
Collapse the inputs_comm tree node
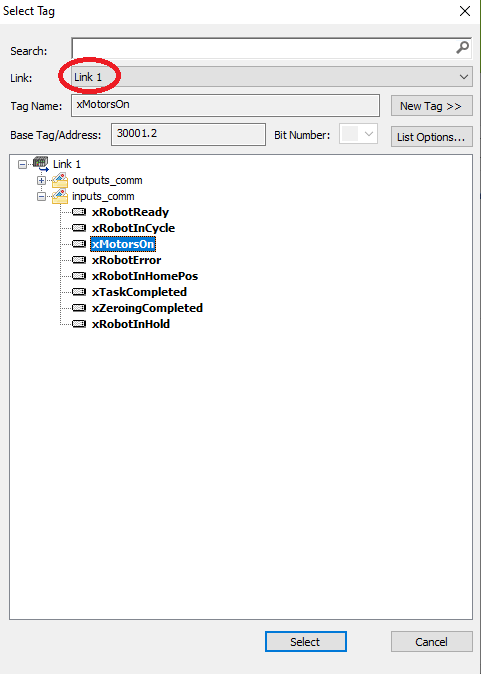(41, 196)
